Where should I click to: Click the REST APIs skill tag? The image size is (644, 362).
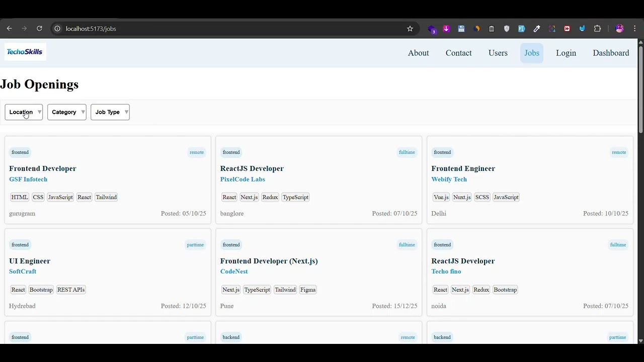point(71,290)
